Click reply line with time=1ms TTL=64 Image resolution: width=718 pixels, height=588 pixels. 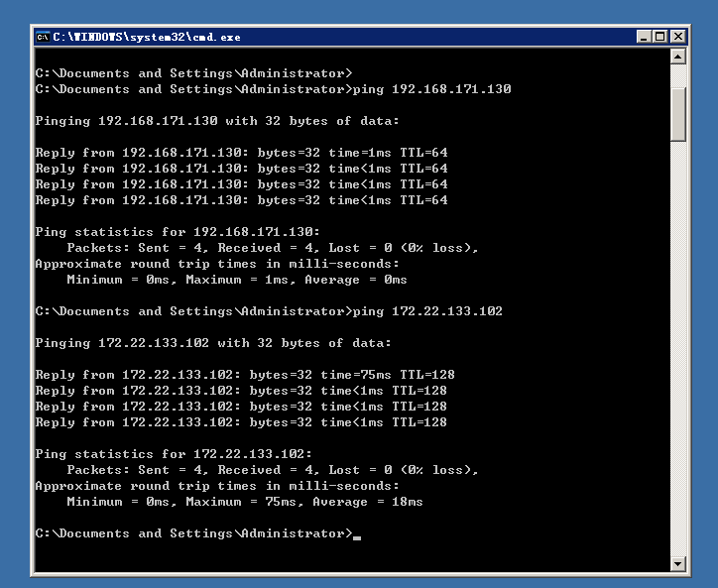tap(241, 153)
